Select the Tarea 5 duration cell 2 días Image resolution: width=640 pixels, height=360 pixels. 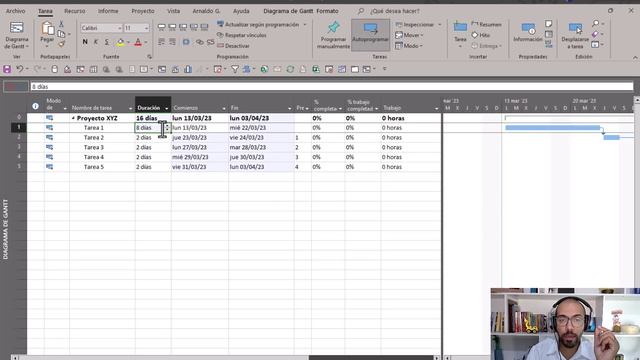[153, 167]
